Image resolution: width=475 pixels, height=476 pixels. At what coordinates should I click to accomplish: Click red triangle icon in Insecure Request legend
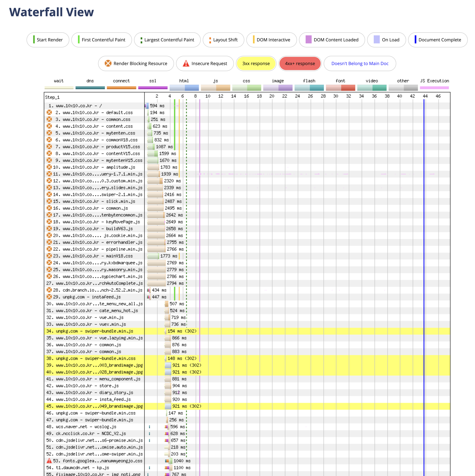(x=186, y=63)
